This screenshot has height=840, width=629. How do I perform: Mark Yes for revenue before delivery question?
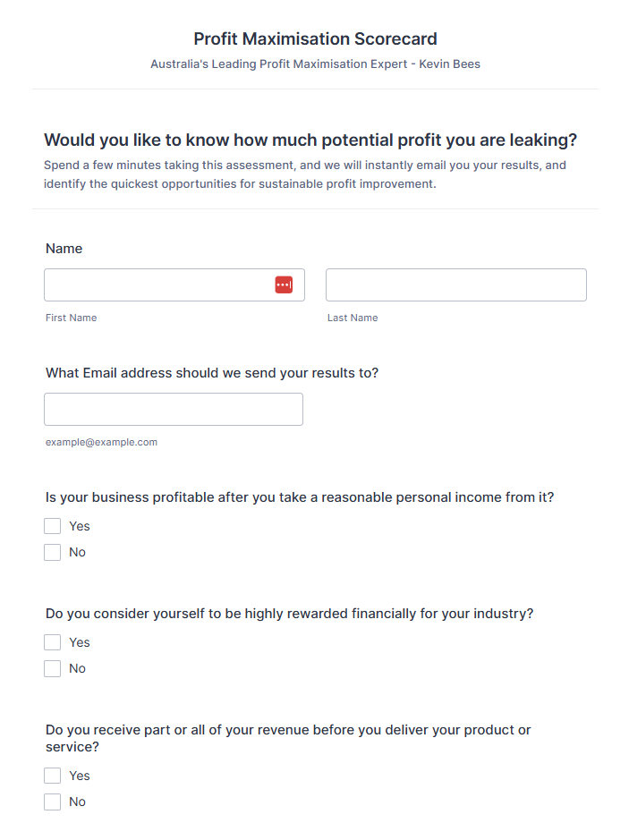53,776
